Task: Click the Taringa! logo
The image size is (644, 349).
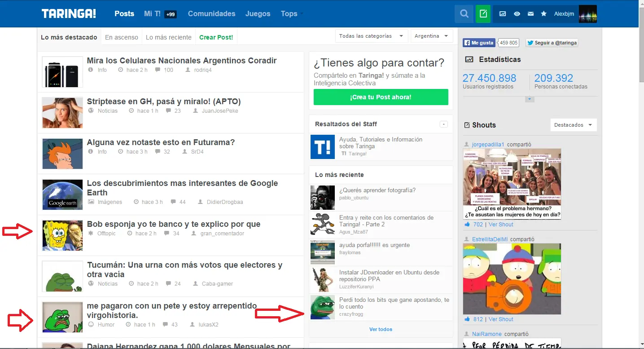Action: (x=69, y=13)
